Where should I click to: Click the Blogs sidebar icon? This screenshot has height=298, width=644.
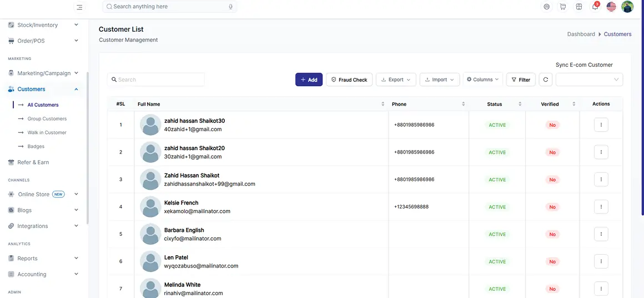[11, 210]
